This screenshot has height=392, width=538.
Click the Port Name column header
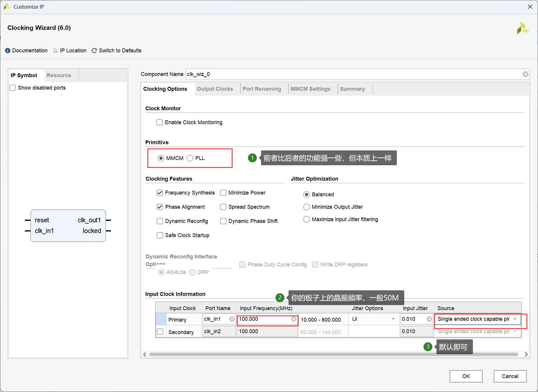point(218,308)
